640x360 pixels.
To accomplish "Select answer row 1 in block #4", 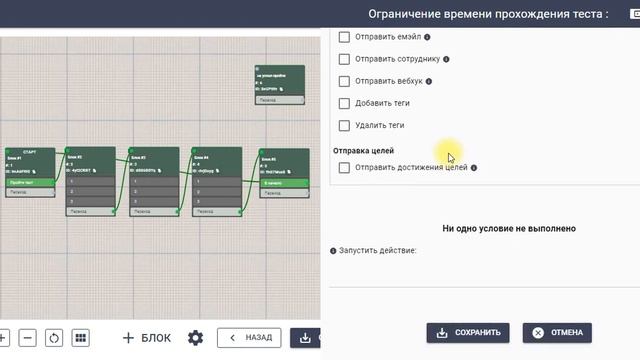I will [217, 181].
